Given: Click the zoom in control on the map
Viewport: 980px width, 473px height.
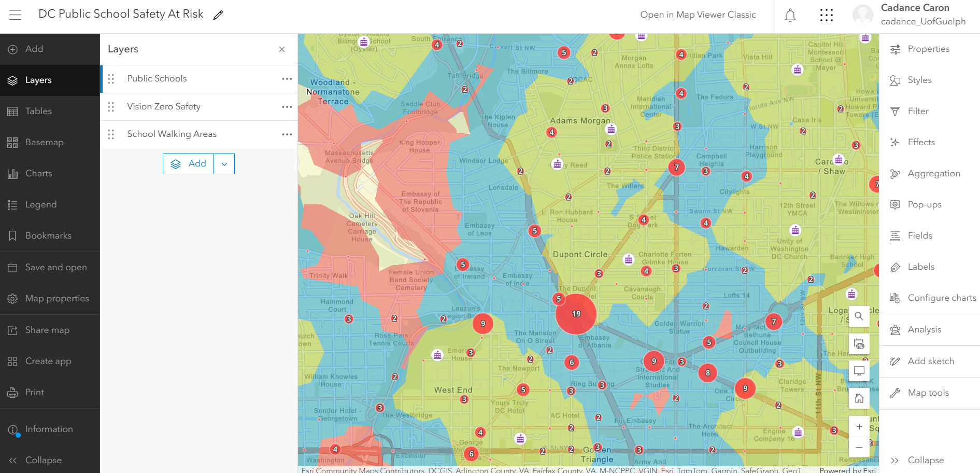Looking at the screenshot, I should (859, 426).
